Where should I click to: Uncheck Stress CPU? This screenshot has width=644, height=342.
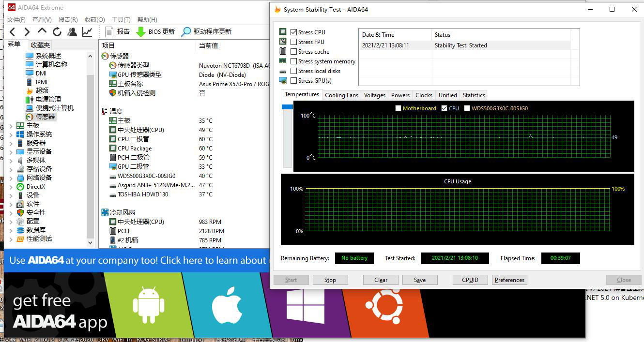click(x=293, y=32)
